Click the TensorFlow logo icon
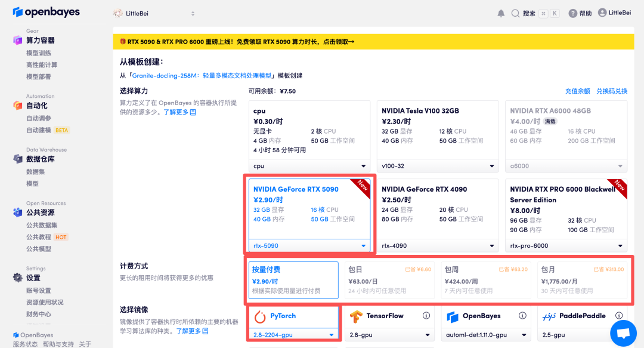This screenshot has width=644, height=348. [x=356, y=316]
